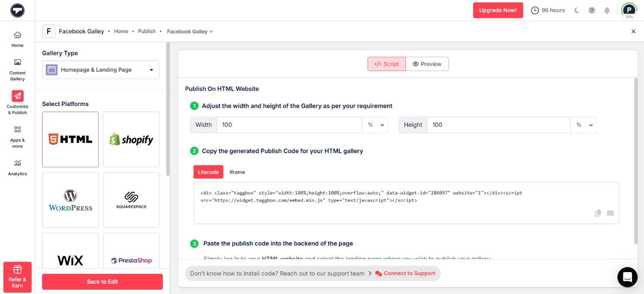
Task: Email the publish code via envelope icon
Action: pos(611,213)
